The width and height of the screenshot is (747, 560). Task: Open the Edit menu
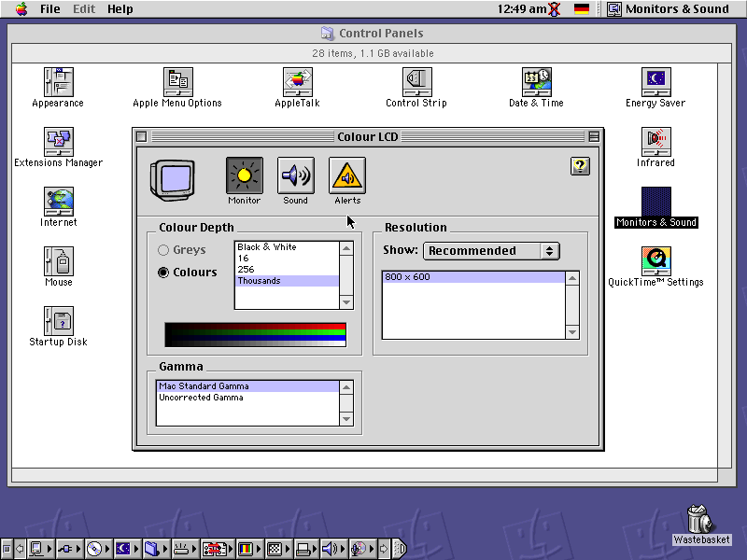tap(84, 9)
